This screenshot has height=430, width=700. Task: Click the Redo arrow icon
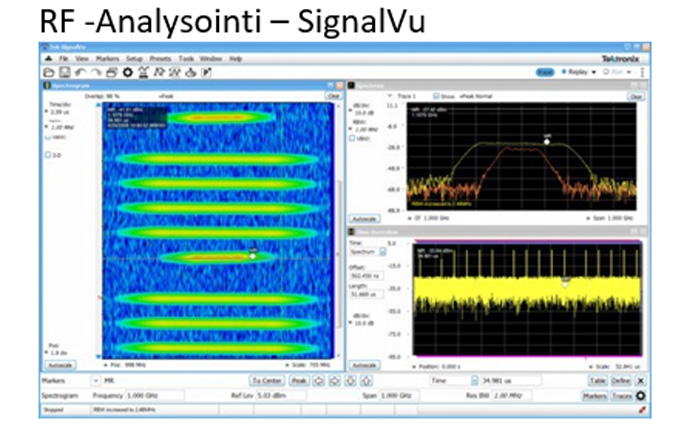95,73
